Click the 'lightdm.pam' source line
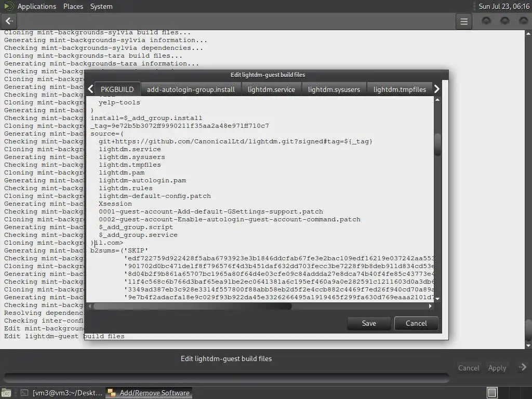Viewport: 532px width, 399px height. 122,172
